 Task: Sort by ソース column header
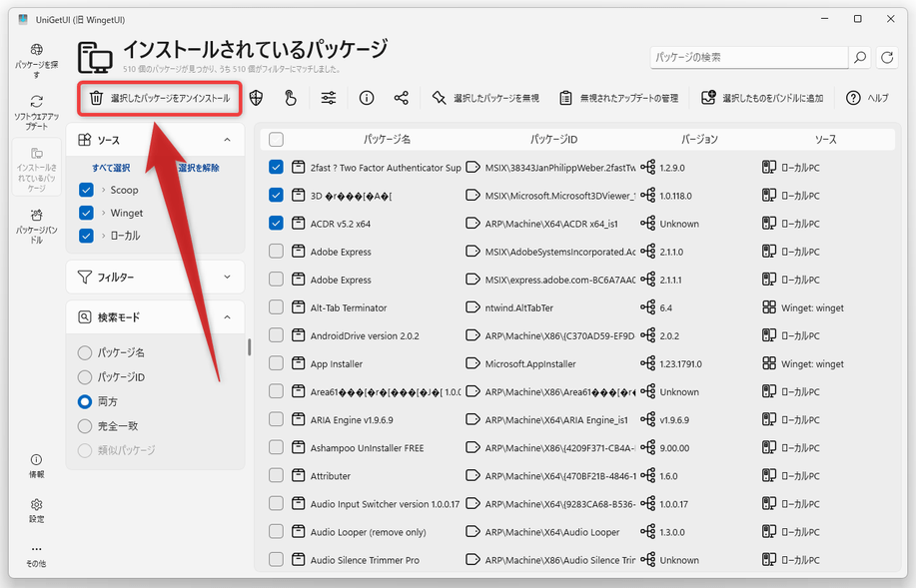(x=825, y=139)
